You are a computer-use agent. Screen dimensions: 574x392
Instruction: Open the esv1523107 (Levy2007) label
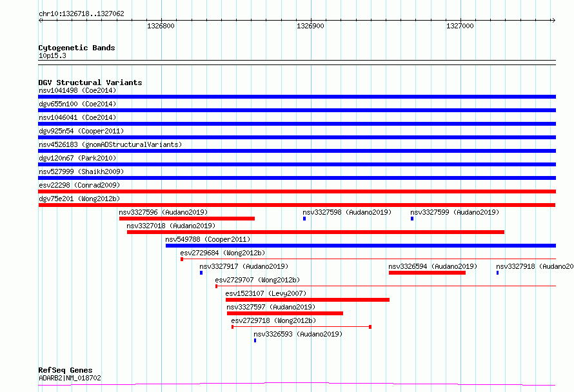pos(266,293)
